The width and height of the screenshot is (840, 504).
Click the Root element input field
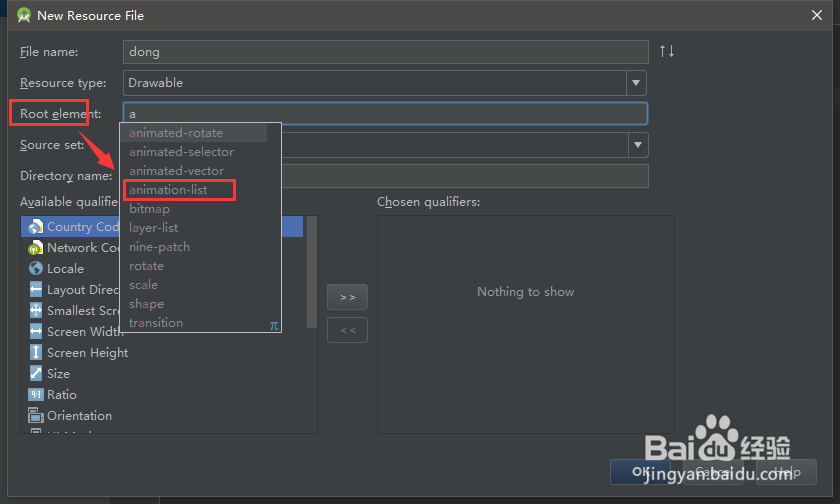coord(386,114)
